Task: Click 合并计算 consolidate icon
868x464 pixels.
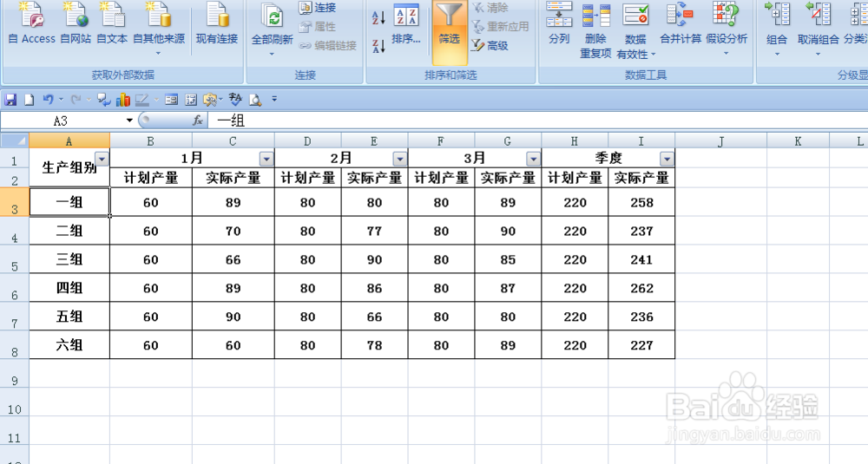Action: [681, 23]
